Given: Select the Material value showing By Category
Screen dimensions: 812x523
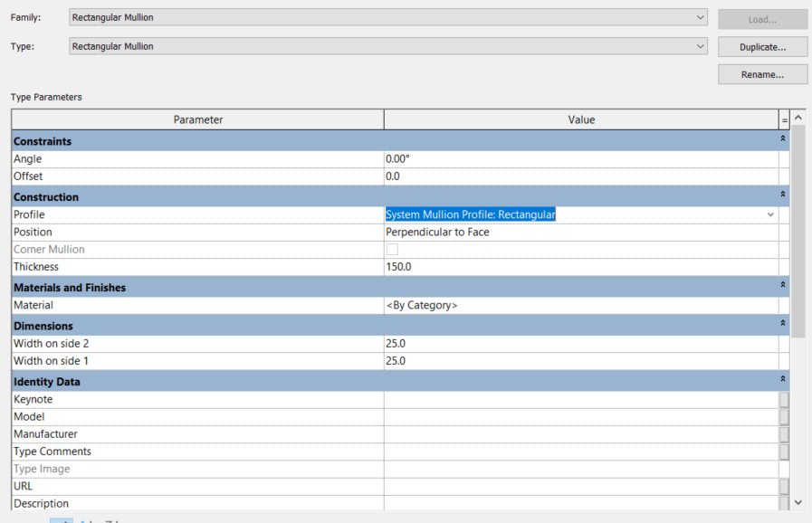Looking at the screenshot, I should point(543,305).
